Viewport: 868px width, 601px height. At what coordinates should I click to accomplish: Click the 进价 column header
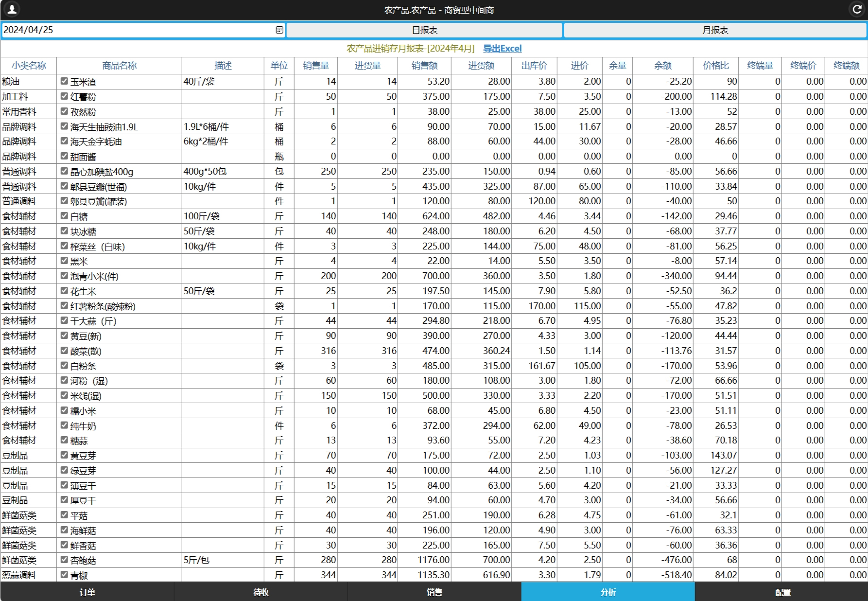pos(579,66)
